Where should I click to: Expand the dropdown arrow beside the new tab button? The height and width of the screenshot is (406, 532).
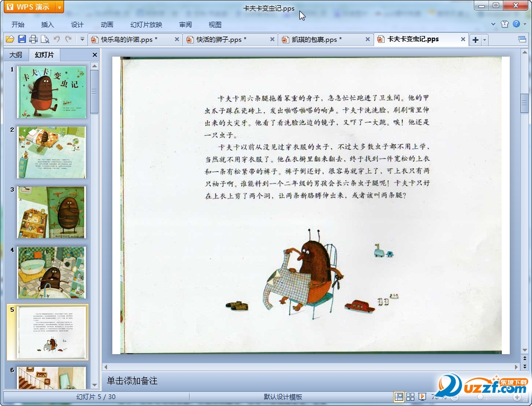pyautogui.click(x=484, y=40)
